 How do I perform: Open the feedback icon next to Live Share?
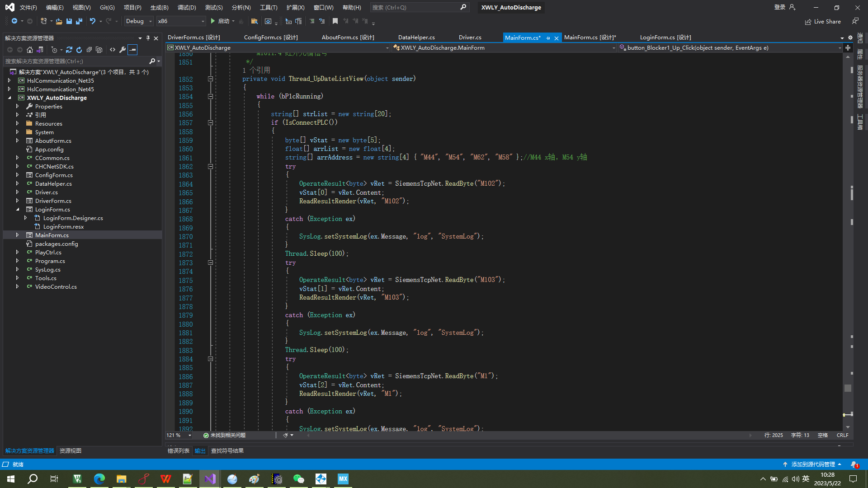tap(855, 21)
